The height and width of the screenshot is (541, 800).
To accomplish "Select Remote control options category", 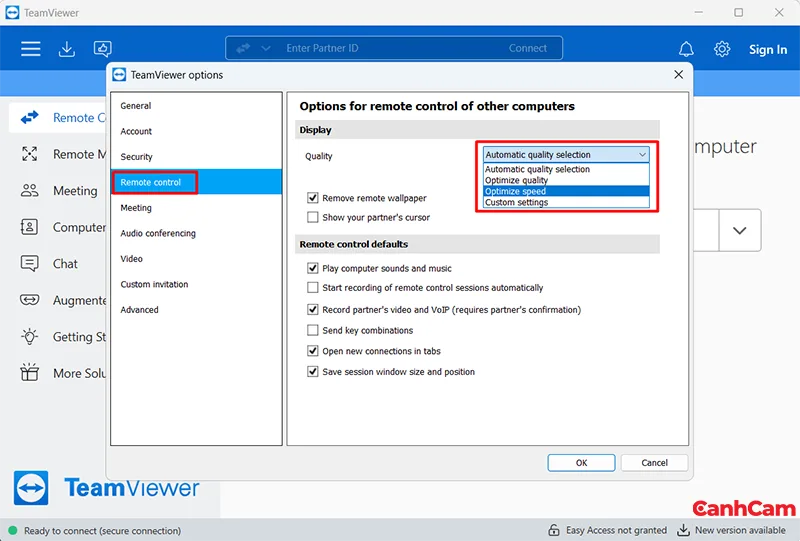I will tap(196, 182).
